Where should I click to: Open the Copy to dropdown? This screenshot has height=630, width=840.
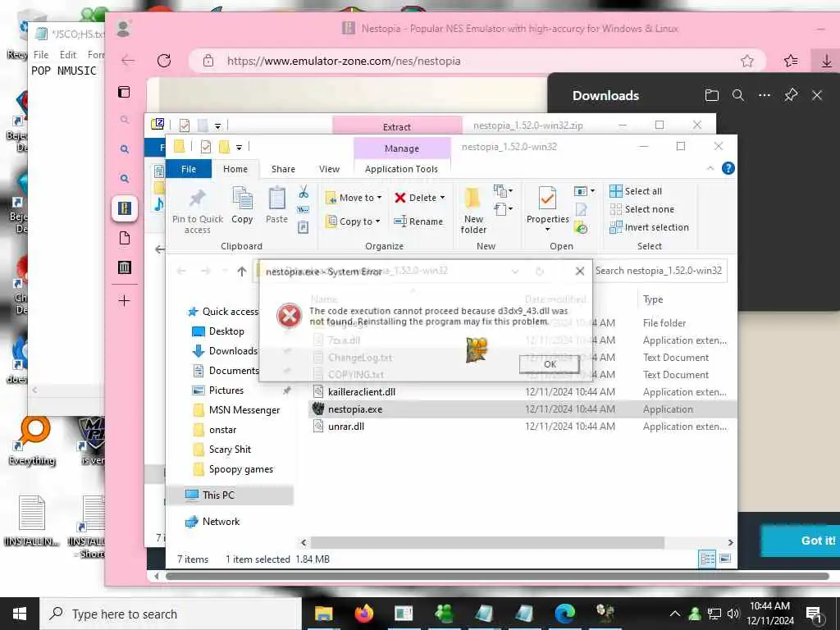pos(354,221)
